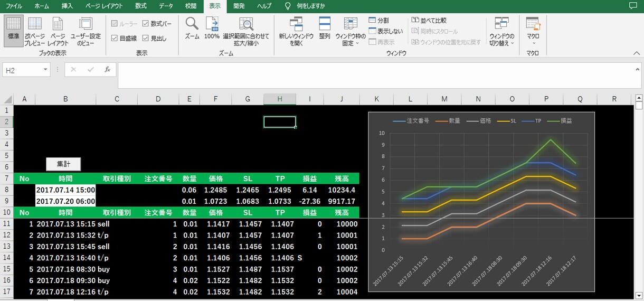Viewport: 644px width, 301px height.
Task: Click the 集計 button on sheet
Action: point(63,164)
